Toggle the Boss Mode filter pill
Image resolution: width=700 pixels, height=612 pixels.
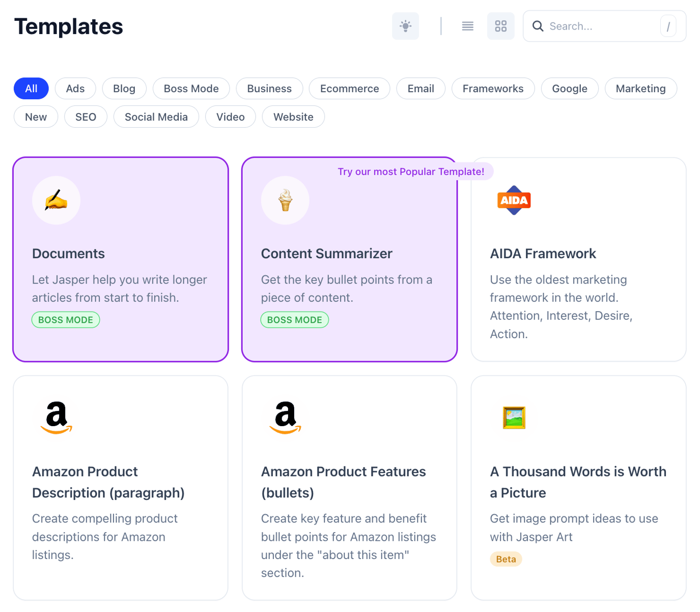coord(191,88)
